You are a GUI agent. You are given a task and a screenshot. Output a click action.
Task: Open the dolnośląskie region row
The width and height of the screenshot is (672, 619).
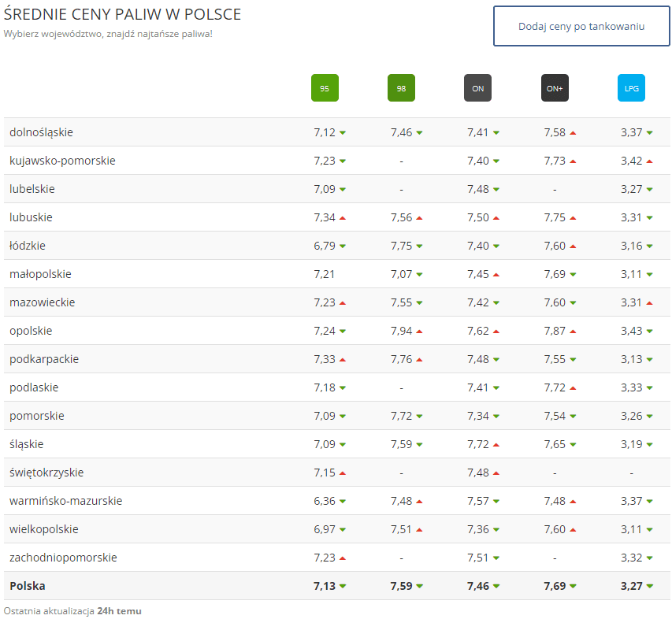pos(41,132)
